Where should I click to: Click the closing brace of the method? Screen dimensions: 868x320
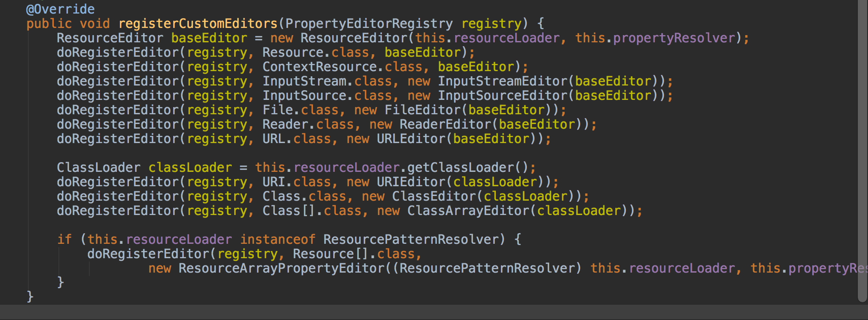(x=30, y=296)
